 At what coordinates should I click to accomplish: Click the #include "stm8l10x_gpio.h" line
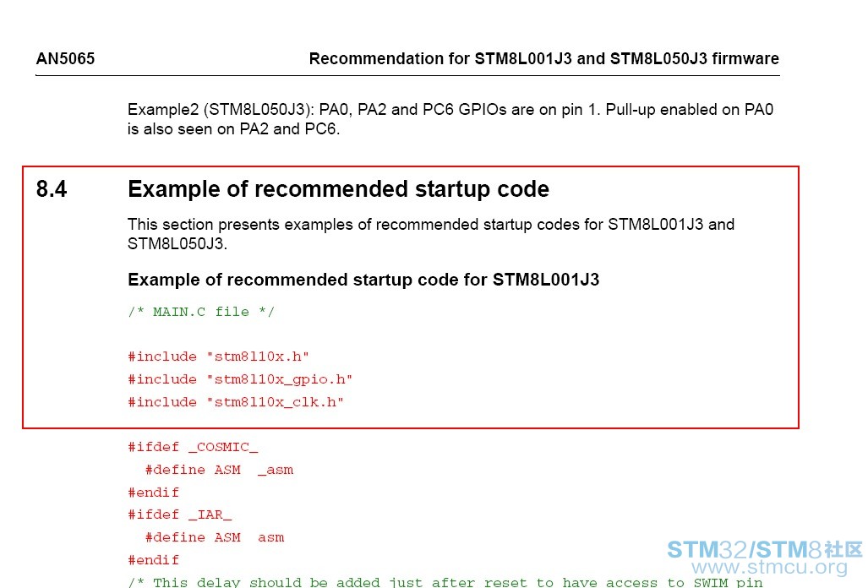240,379
